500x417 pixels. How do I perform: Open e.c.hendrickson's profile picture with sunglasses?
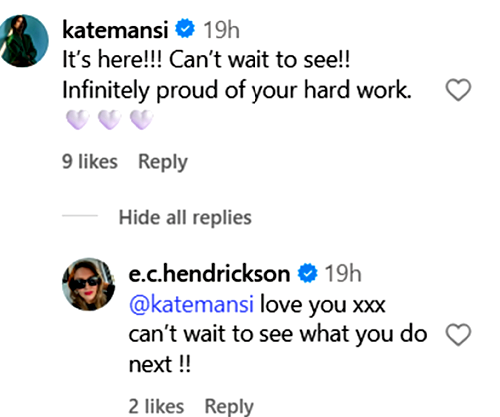click(89, 284)
